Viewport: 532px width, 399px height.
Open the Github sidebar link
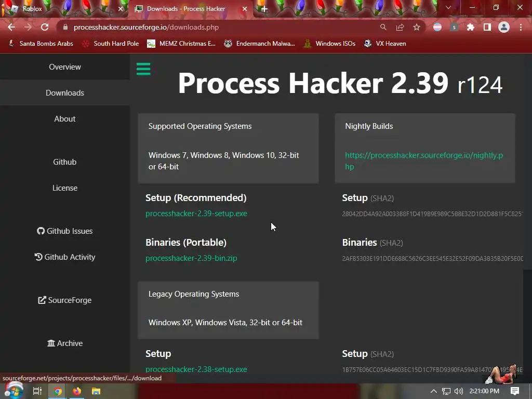65,162
